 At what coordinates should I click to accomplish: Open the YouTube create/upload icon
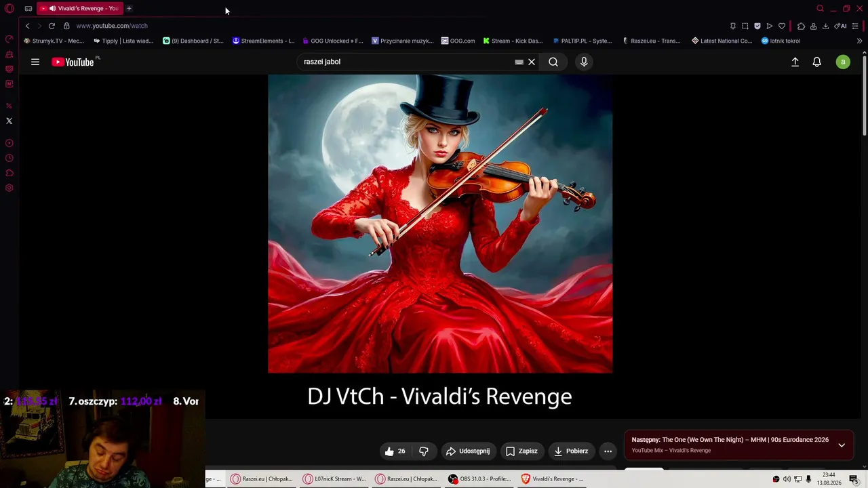pos(795,62)
